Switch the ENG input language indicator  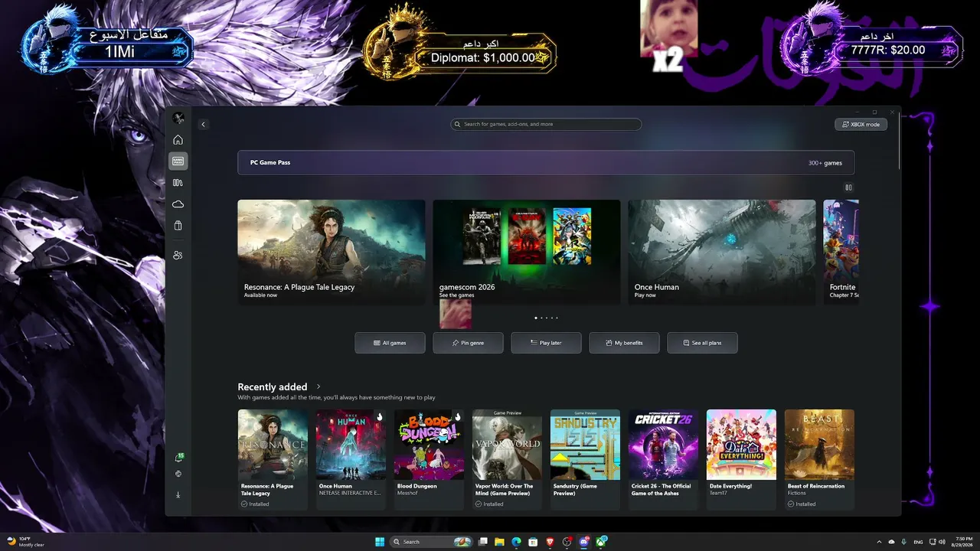click(918, 542)
